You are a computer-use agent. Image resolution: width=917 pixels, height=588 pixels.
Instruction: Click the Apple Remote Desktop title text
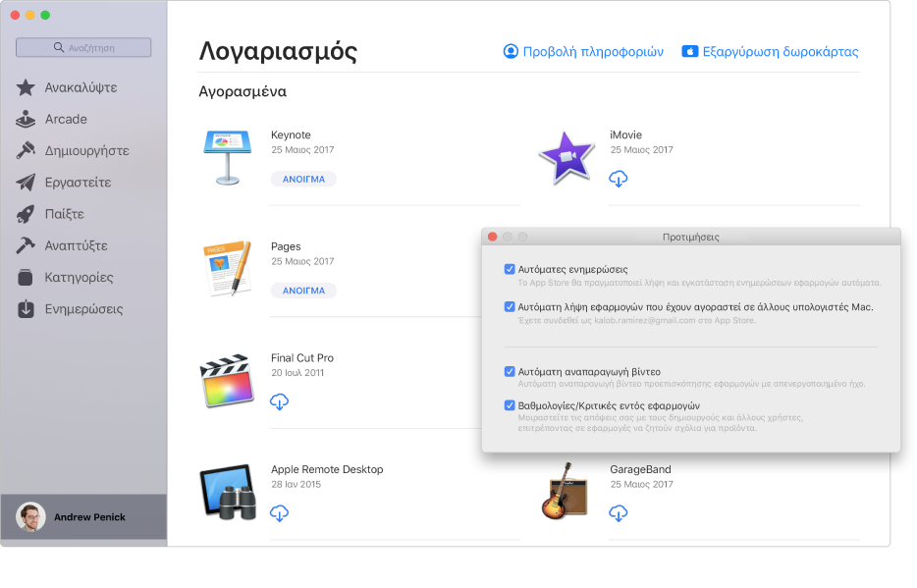tap(327, 469)
